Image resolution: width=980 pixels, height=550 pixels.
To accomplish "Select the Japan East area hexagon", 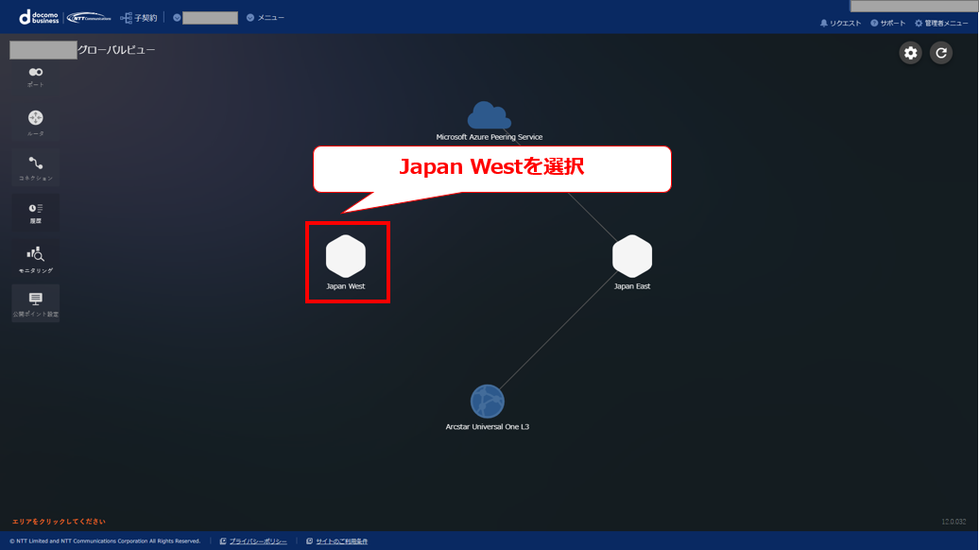I will click(x=632, y=256).
